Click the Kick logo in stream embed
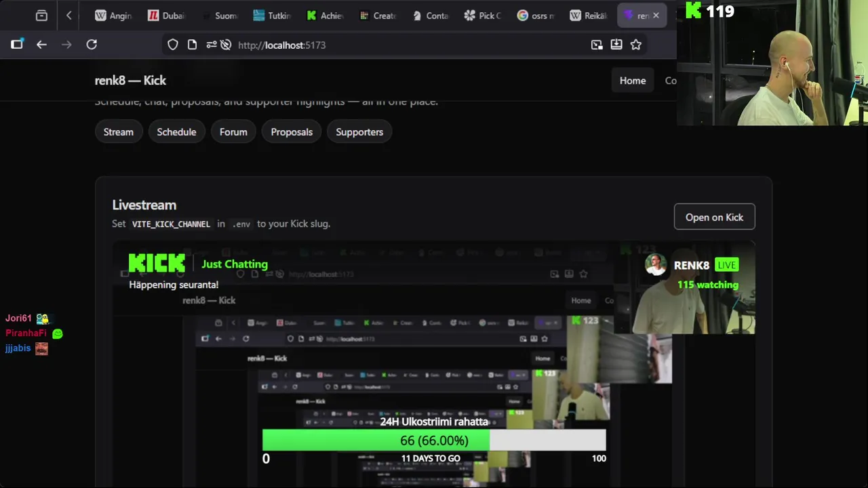The image size is (868, 488). (157, 263)
